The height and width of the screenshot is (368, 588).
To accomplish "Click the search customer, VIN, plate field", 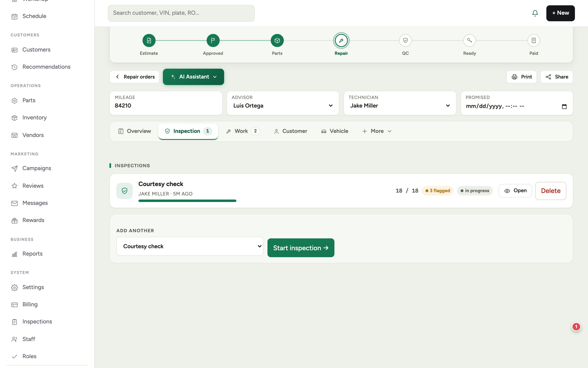I will 181,13.
